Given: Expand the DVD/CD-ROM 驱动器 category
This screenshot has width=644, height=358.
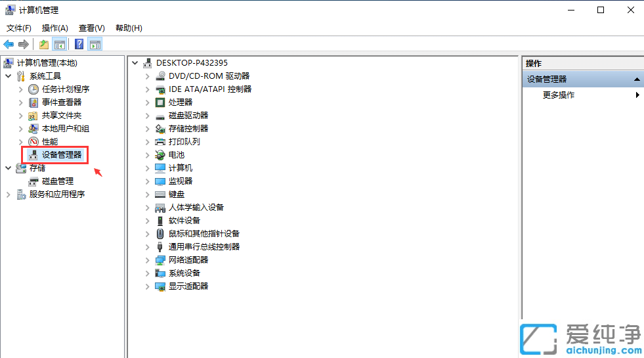Looking at the screenshot, I should click(148, 76).
